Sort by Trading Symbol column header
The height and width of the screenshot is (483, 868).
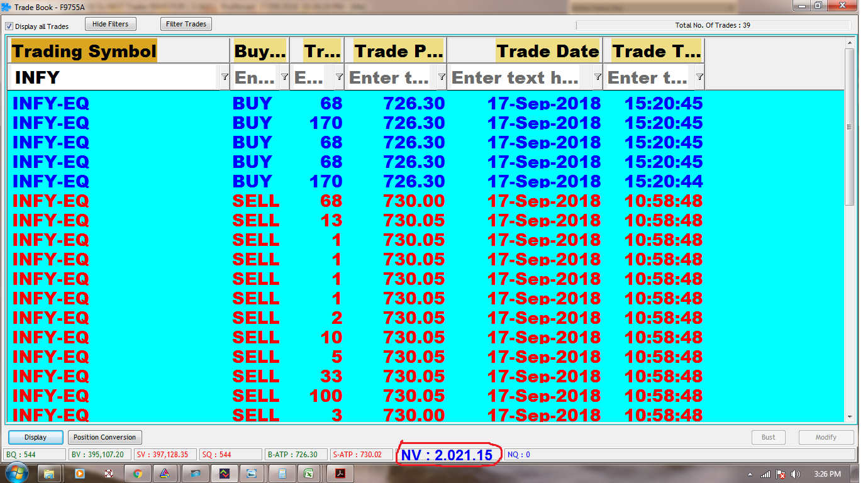(x=120, y=51)
